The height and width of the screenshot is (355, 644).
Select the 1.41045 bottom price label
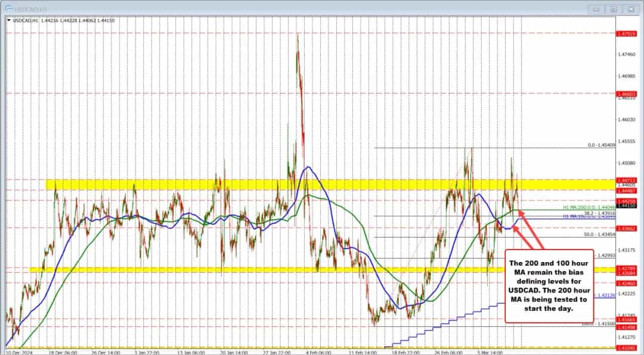pyautogui.click(x=628, y=347)
